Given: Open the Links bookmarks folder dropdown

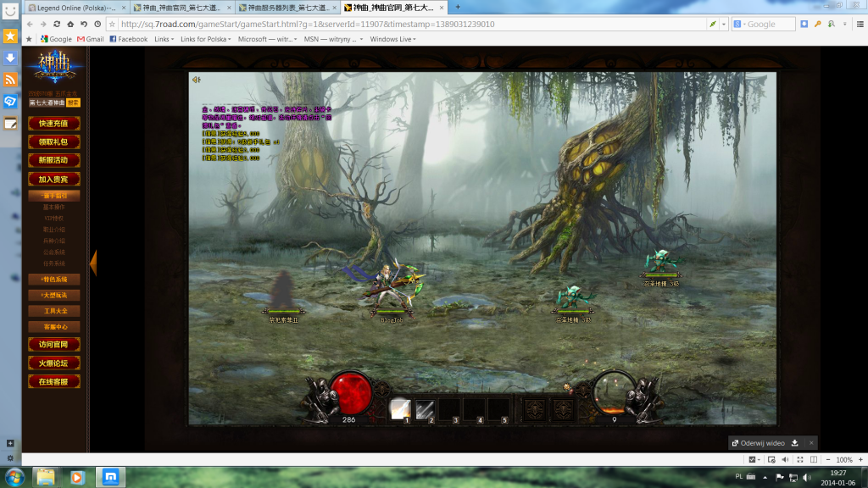Looking at the screenshot, I should (x=164, y=39).
